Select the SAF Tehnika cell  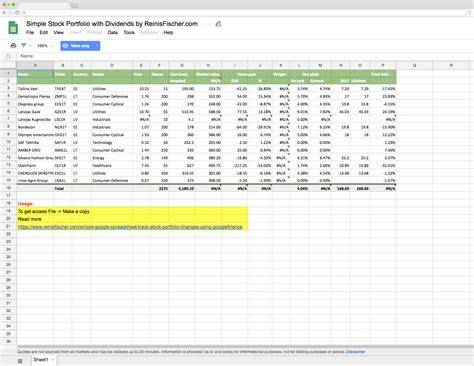35,142
